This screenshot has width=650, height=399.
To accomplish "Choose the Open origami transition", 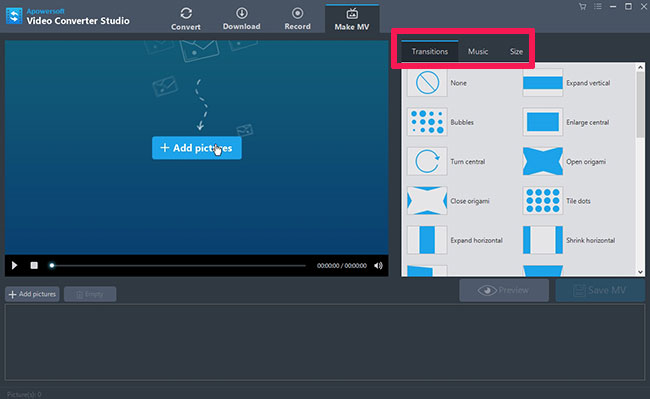I will pos(543,161).
